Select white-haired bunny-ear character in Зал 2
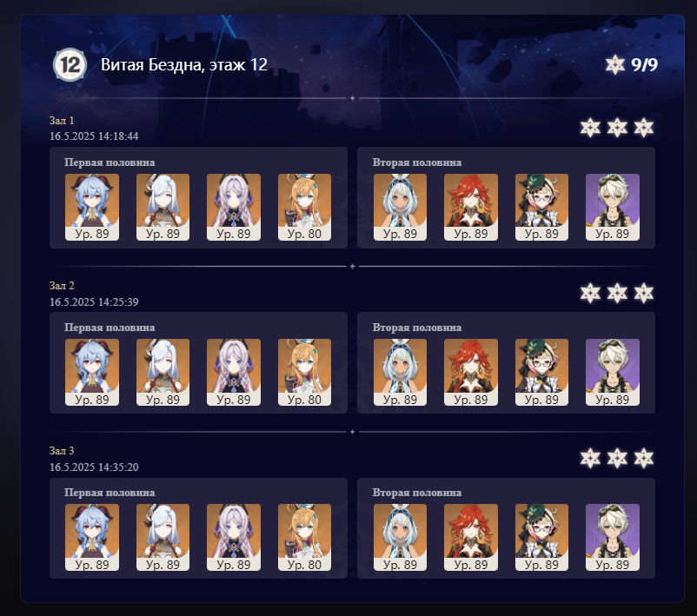Viewport: 697px width, 616px height. [400, 373]
